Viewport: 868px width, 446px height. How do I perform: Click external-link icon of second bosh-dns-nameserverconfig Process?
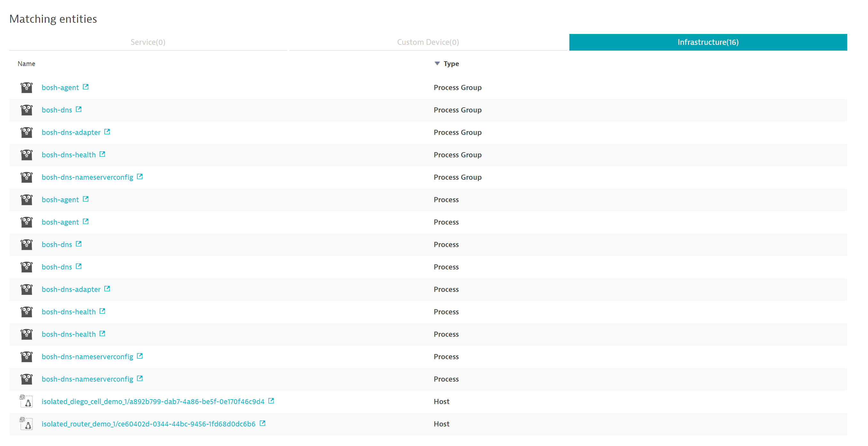[x=140, y=378]
